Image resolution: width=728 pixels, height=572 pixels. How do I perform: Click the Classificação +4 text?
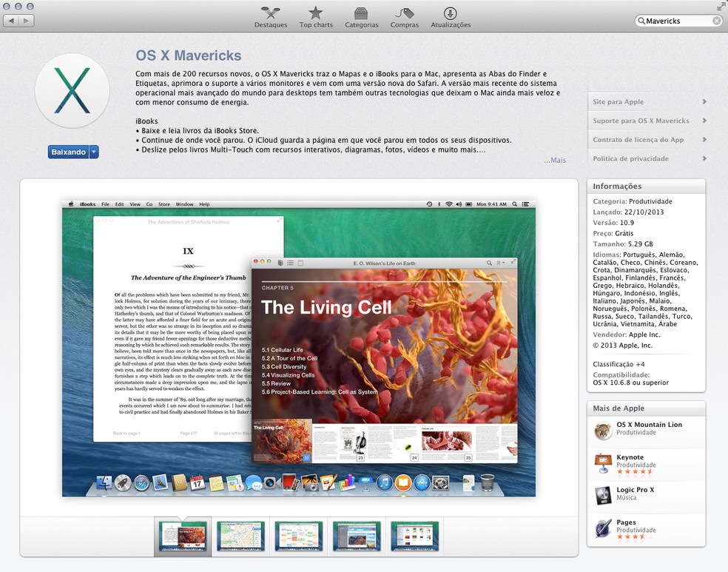point(619,365)
